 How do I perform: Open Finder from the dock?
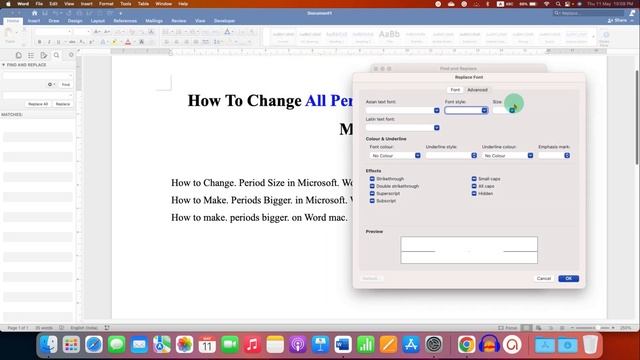point(49,344)
